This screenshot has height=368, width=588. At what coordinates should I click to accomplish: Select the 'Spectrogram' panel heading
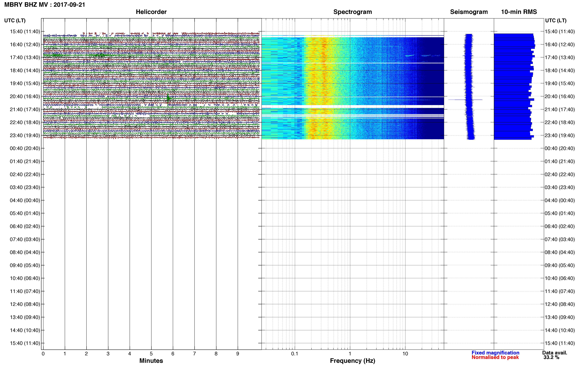(x=352, y=12)
